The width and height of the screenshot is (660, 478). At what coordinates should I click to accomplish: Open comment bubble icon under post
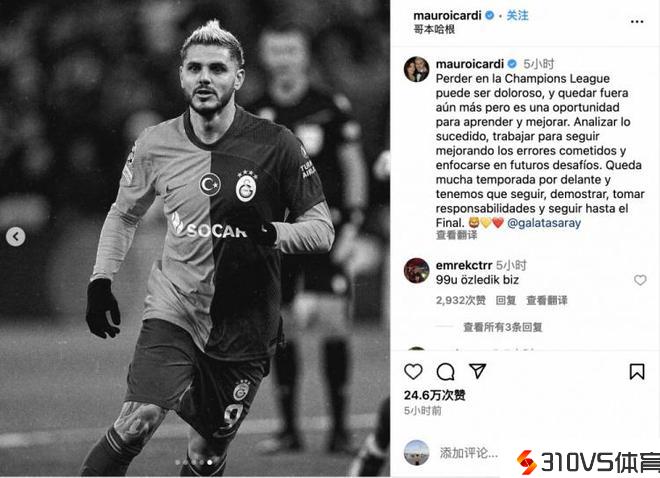coord(445,372)
